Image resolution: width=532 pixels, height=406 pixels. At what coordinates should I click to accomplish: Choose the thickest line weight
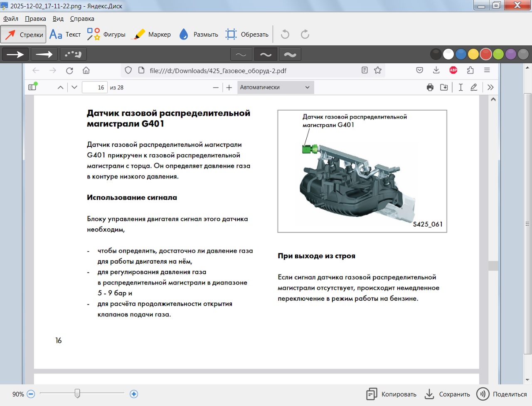pos(290,54)
